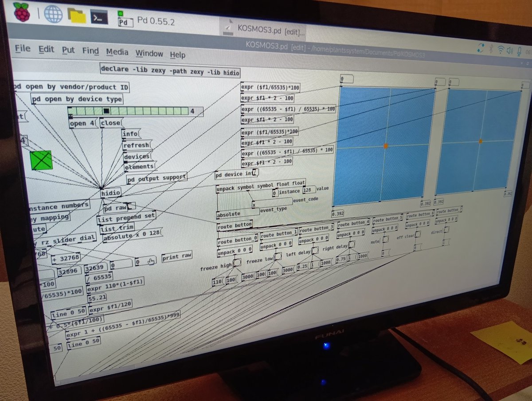
Task: Open the Raspberry Pi main menu
Action: (22, 12)
